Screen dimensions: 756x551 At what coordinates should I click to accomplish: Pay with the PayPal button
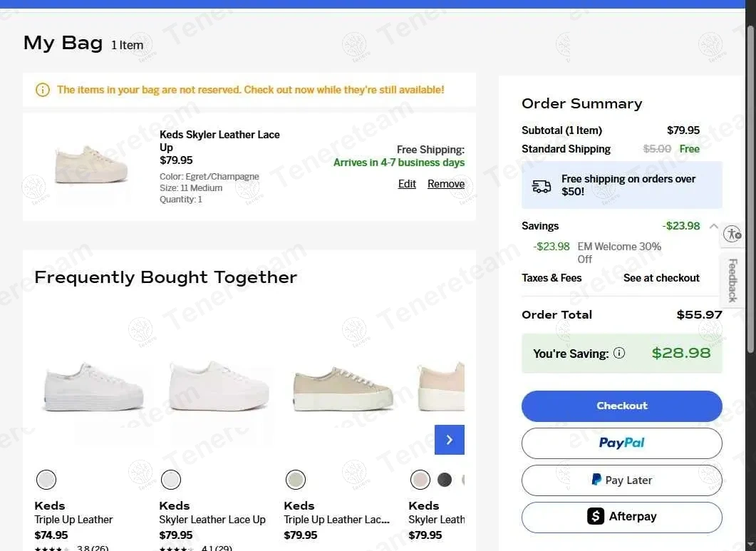pos(621,443)
